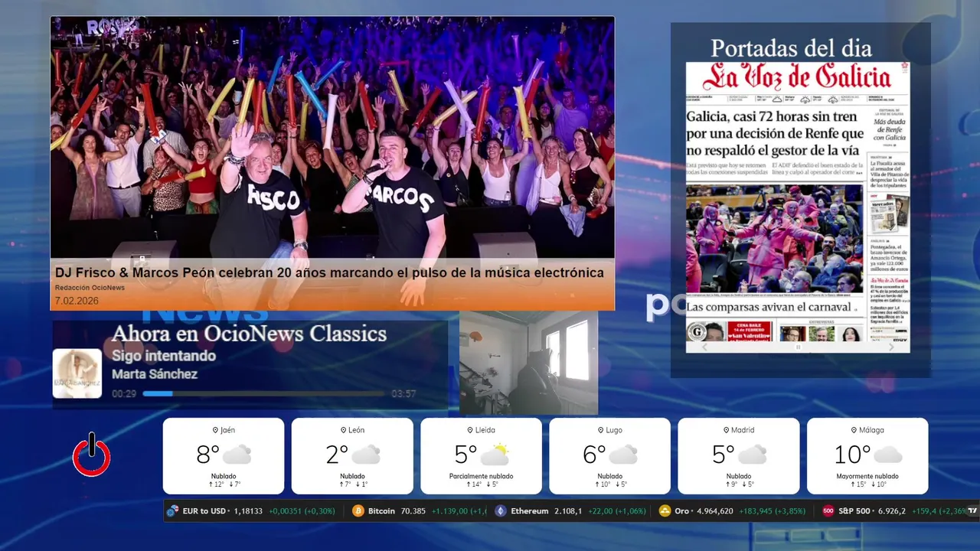Click the Jaén location pin icon

click(215, 430)
